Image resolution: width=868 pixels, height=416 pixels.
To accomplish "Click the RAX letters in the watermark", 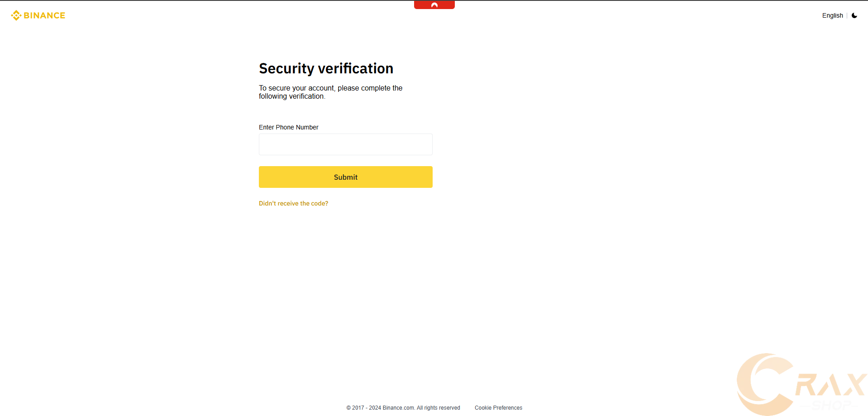I will pyautogui.click(x=830, y=385).
